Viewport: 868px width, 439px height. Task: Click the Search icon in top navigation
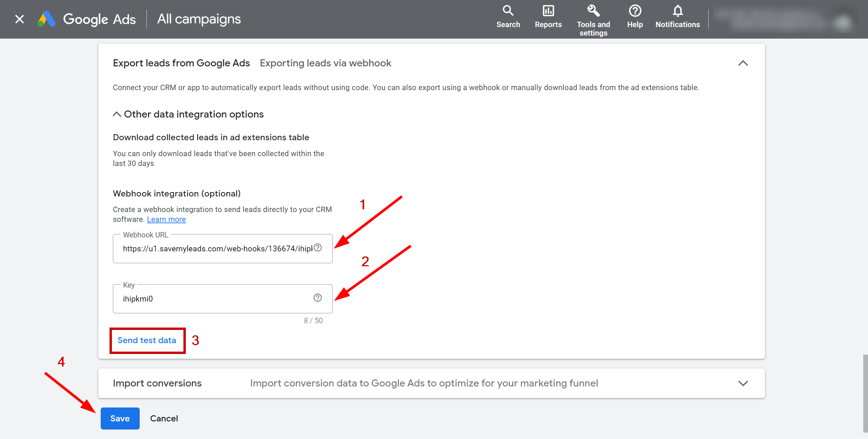pyautogui.click(x=507, y=11)
